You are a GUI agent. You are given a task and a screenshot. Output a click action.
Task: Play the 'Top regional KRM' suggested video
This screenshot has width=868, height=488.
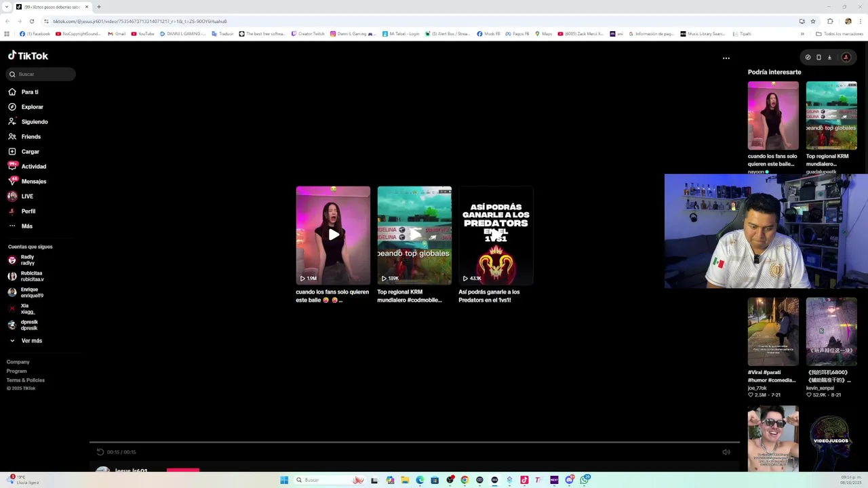[414, 235]
